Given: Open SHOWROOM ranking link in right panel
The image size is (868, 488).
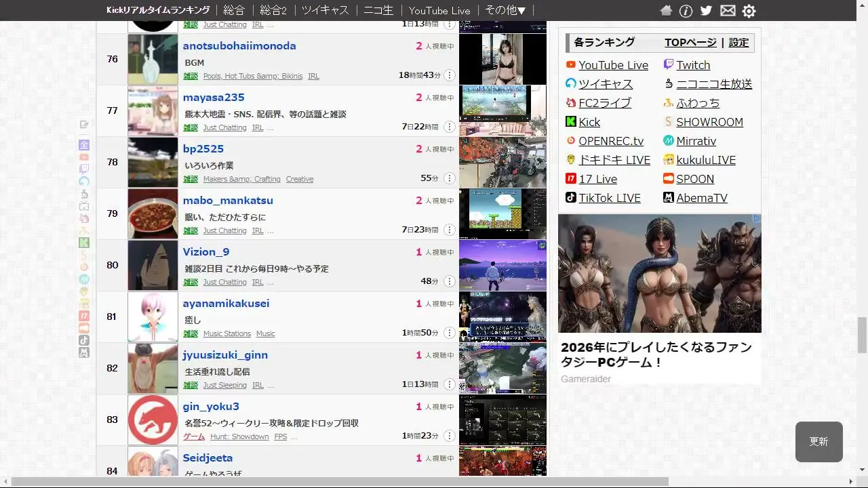Looking at the screenshot, I should [x=709, y=122].
